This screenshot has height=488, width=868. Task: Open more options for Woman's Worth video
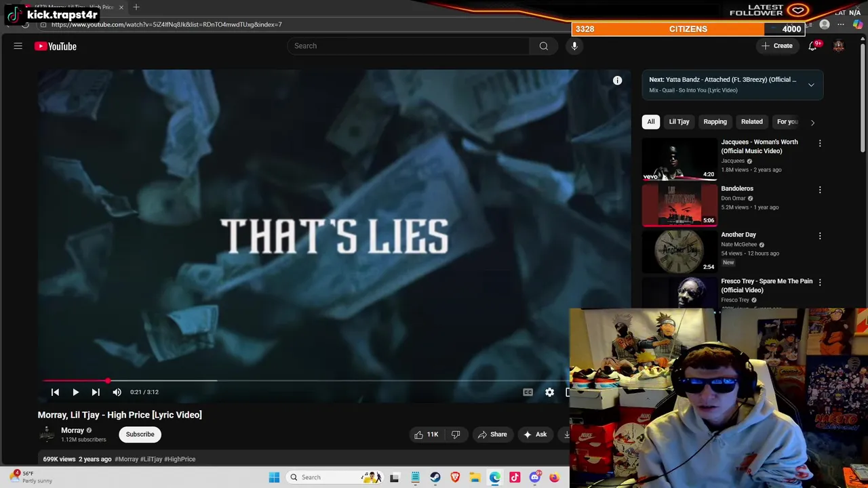click(x=820, y=144)
